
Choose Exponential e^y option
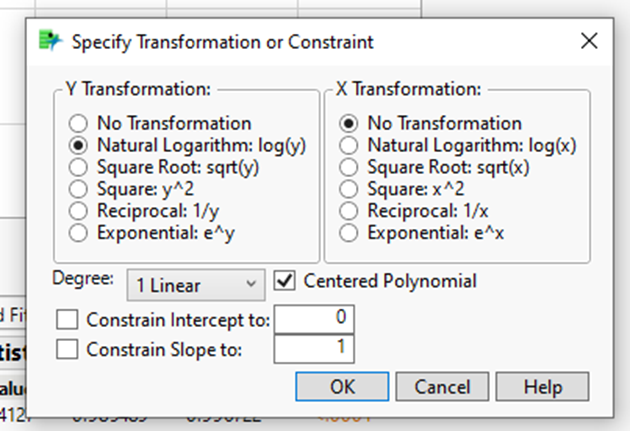click(79, 233)
